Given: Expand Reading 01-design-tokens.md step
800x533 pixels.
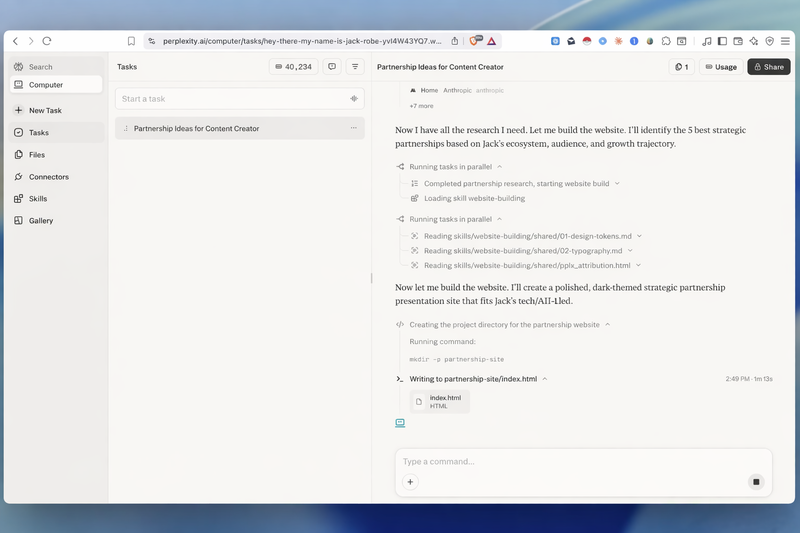Looking at the screenshot, I should pyautogui.click(x=639, y=236).
